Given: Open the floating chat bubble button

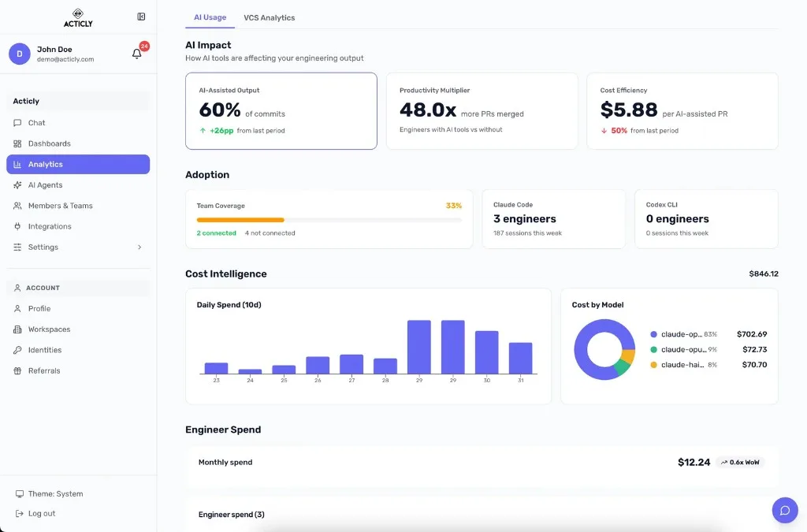Looking at the screenshot, I should pyautogui.click(x=785, y=510).
